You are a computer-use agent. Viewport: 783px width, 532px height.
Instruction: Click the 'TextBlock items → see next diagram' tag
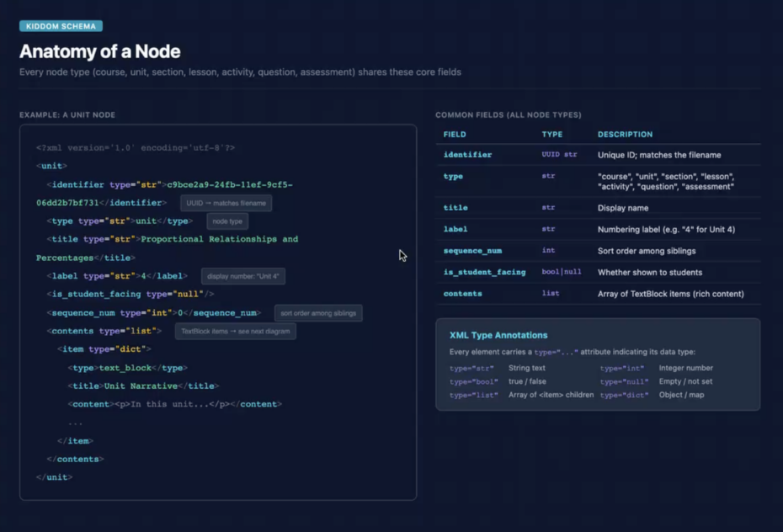(x=235, y=332)
